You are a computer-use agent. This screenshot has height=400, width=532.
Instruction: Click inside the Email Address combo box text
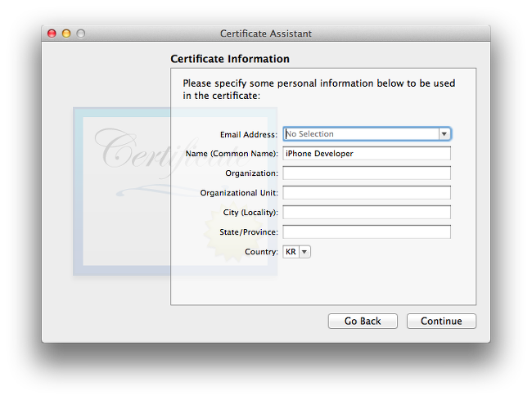[360, 134]
